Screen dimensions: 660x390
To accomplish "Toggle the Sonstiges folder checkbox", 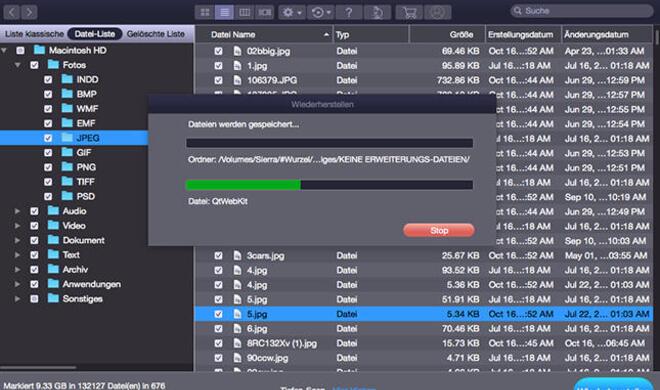I will tap(34, 299).
